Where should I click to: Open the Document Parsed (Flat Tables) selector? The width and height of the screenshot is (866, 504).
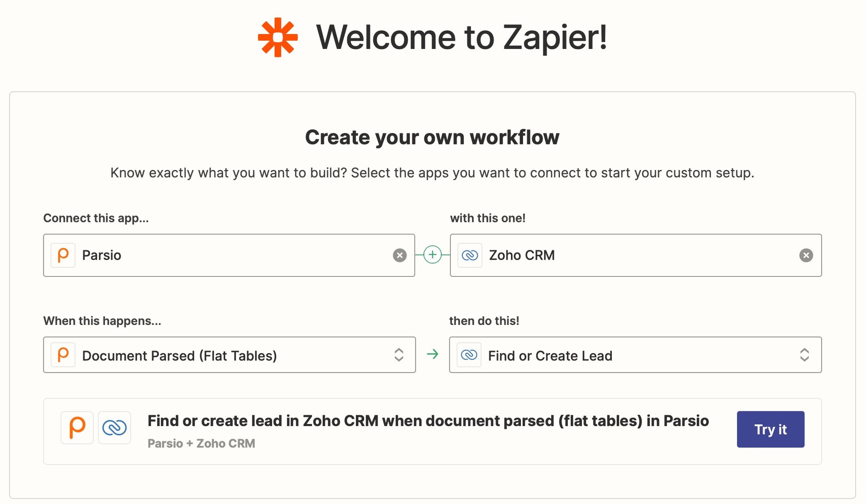[216, 355]
